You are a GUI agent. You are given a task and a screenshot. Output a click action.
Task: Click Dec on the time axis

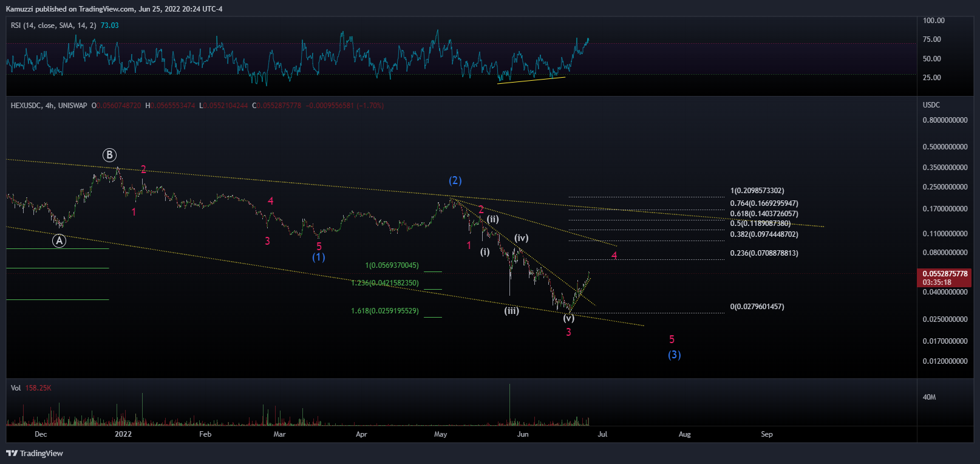(41, 434)
